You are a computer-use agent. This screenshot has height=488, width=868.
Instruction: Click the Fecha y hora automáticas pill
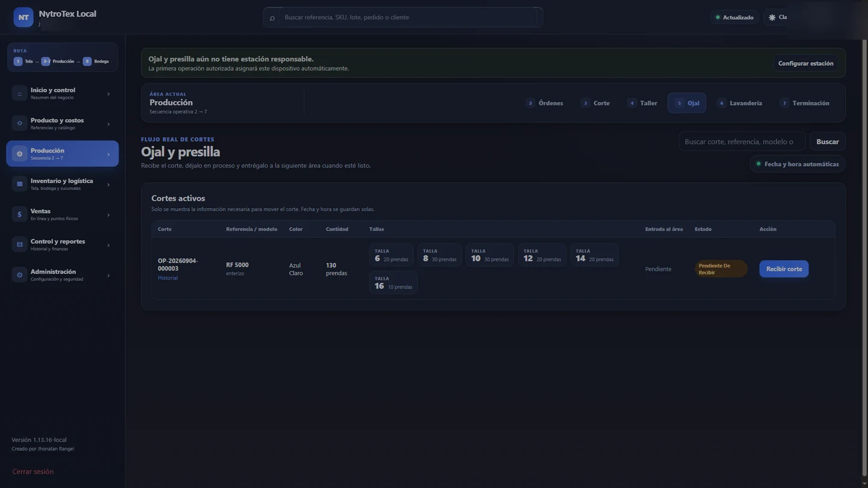(x=797, y=164)
